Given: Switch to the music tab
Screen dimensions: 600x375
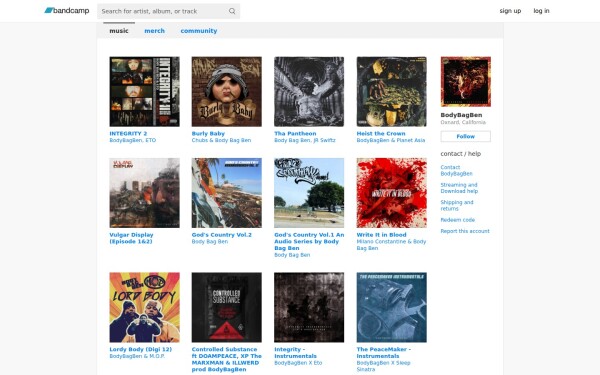Looking at the screenshot, I should pyautogui.click(x=119, y=31).
